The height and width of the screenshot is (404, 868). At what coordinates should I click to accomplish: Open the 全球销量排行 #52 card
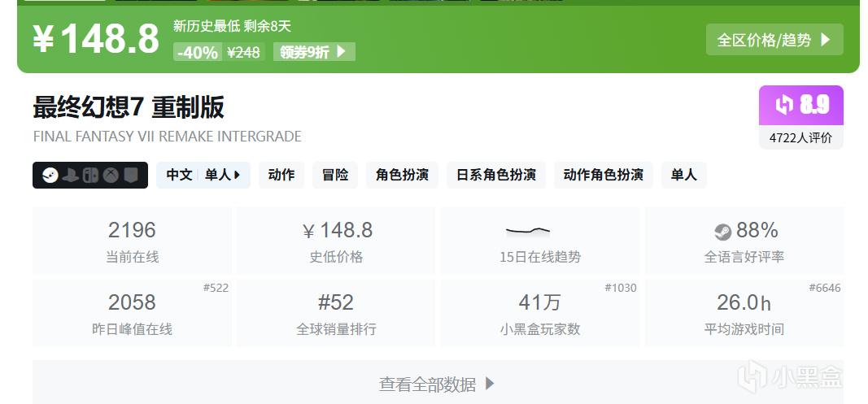tap(336, 313)
